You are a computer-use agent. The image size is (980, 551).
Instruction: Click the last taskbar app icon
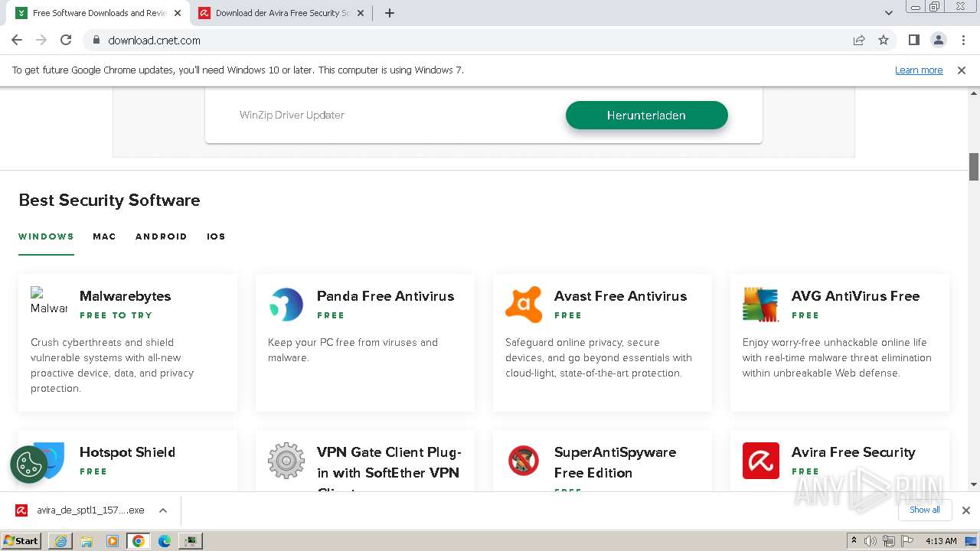click(191, 541)
